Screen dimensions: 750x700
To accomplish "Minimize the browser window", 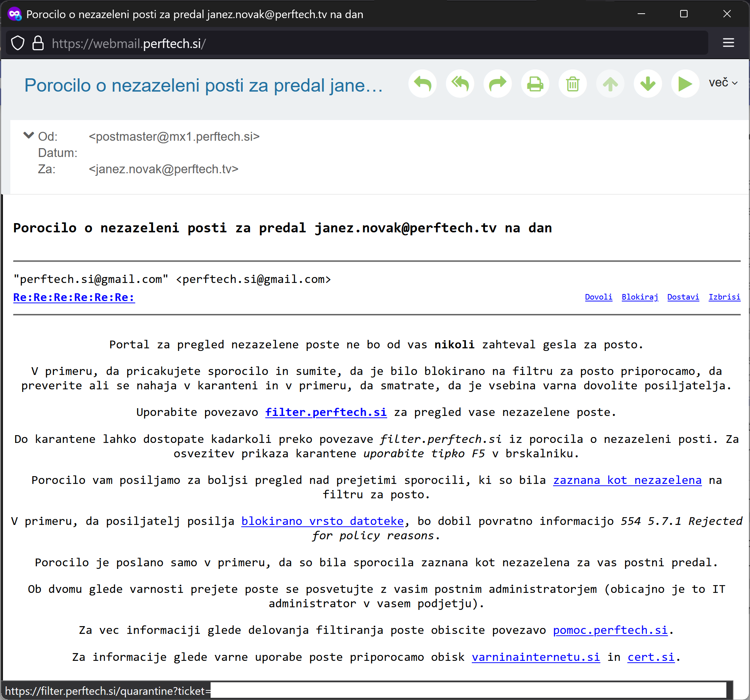I will 641,14.
